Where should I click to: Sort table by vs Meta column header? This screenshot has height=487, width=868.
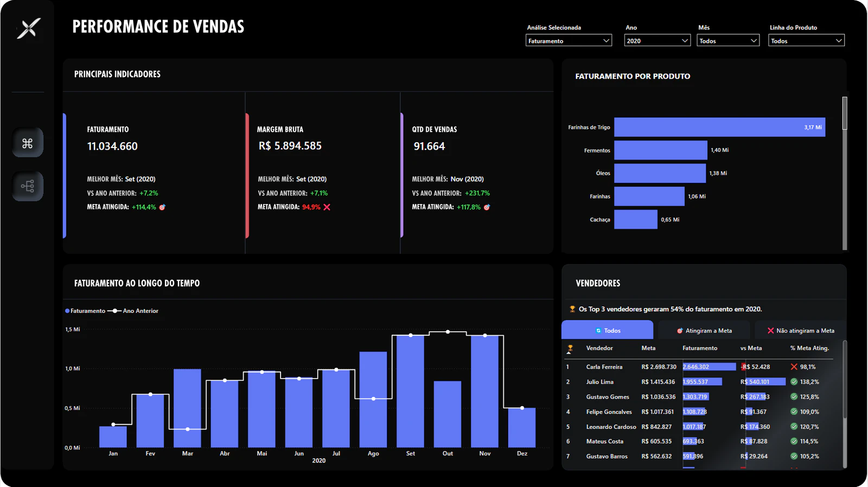click(751, 348)
